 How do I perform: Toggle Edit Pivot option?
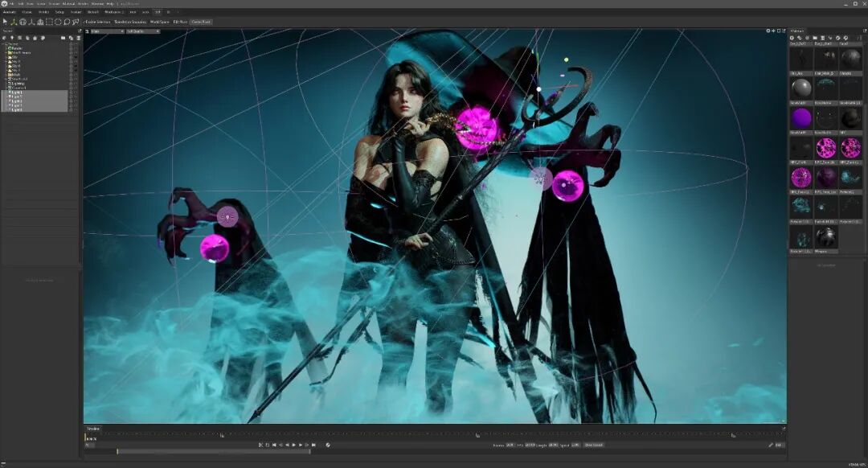pyautogui.click(x=180, y=22)
